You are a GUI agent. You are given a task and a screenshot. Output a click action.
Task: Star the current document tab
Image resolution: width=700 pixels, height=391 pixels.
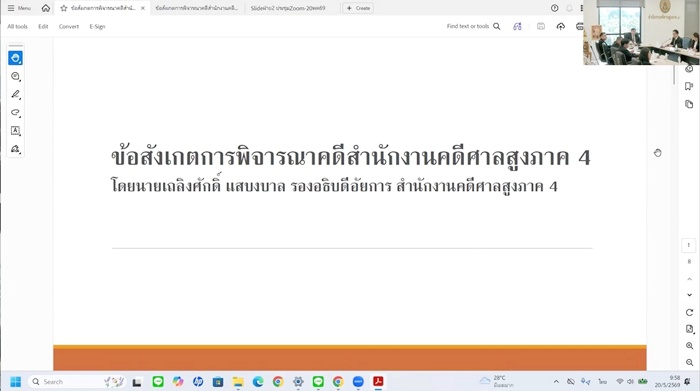63,8
